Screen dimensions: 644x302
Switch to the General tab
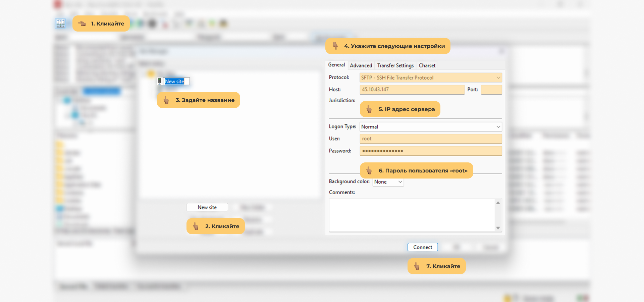(336, 65)
